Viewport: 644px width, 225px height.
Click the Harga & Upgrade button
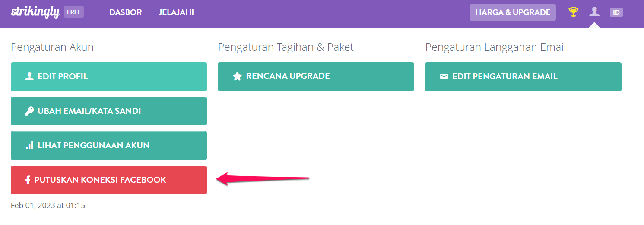(x=513, y=12)
